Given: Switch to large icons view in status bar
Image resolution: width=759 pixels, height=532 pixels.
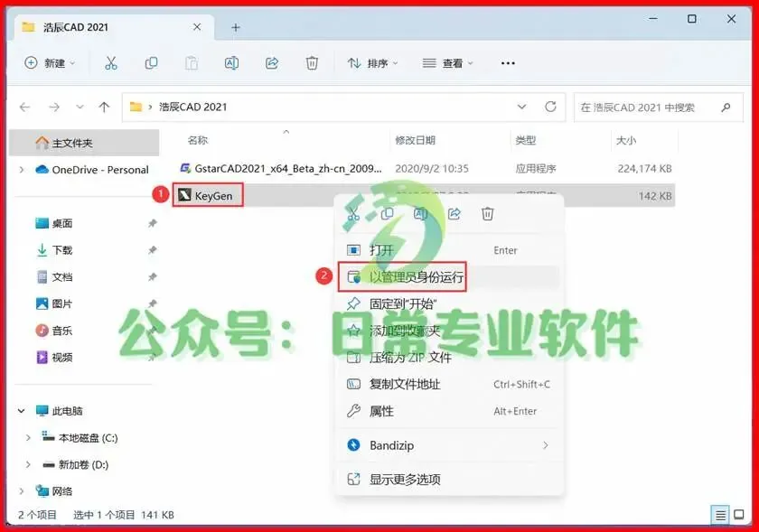Looking at the screenshot, I should (x=739, y=515).
